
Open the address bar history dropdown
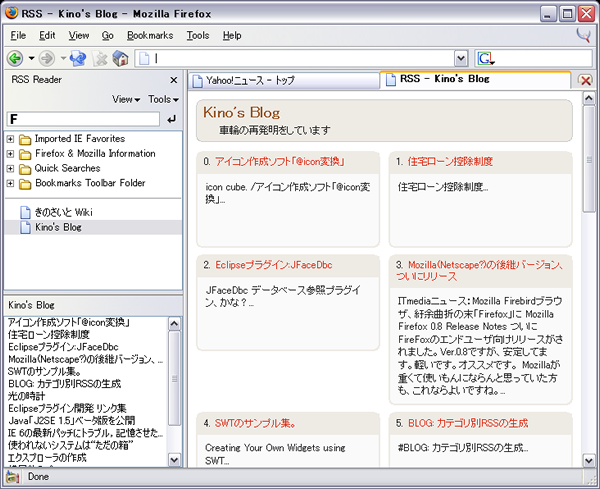[x=461, y=59]
